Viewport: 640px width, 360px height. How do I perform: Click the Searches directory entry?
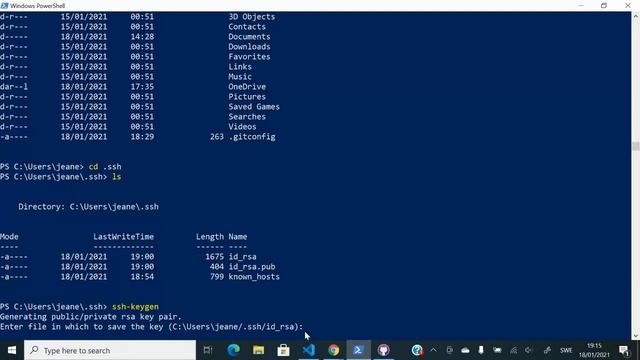pos(247,117)
